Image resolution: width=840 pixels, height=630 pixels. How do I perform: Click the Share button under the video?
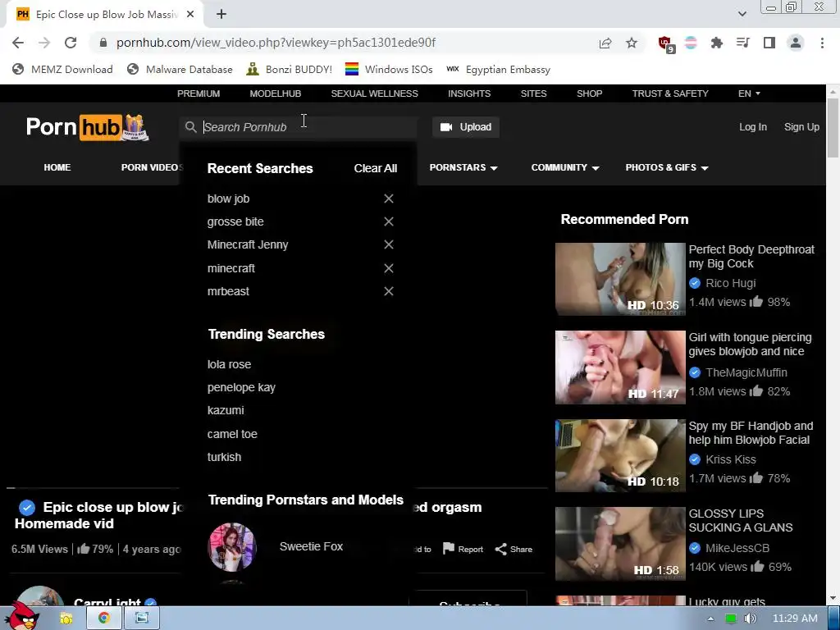point(514,549)
